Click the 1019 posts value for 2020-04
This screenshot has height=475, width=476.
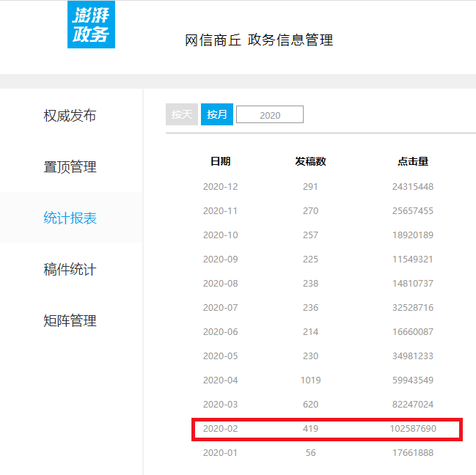click(x=310, y=380)
